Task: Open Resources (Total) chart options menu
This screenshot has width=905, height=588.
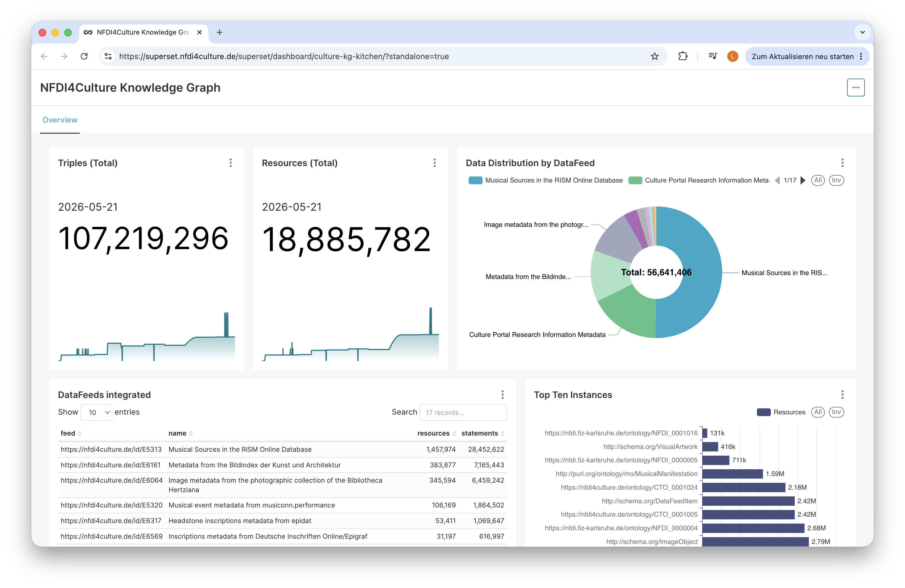Action: click(434, 163)
